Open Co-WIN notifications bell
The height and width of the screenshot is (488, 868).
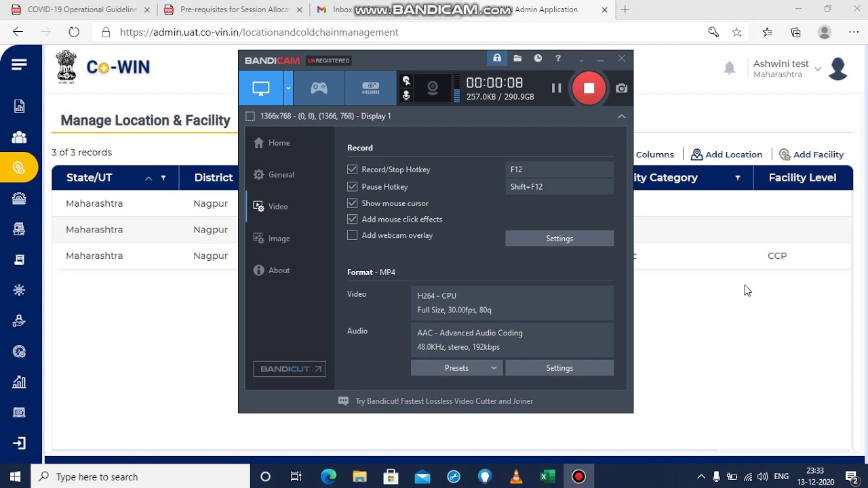click(x=729, y=68)
